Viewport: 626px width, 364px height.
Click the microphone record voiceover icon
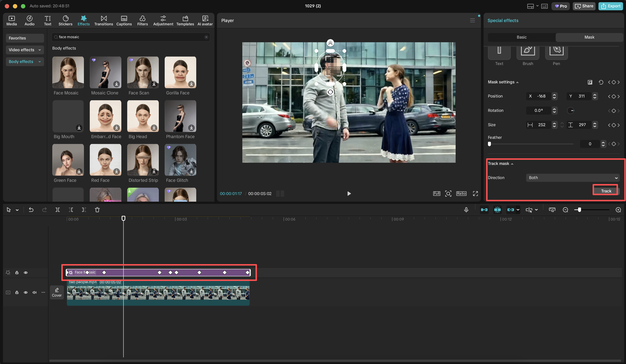[x=466, y=210]
